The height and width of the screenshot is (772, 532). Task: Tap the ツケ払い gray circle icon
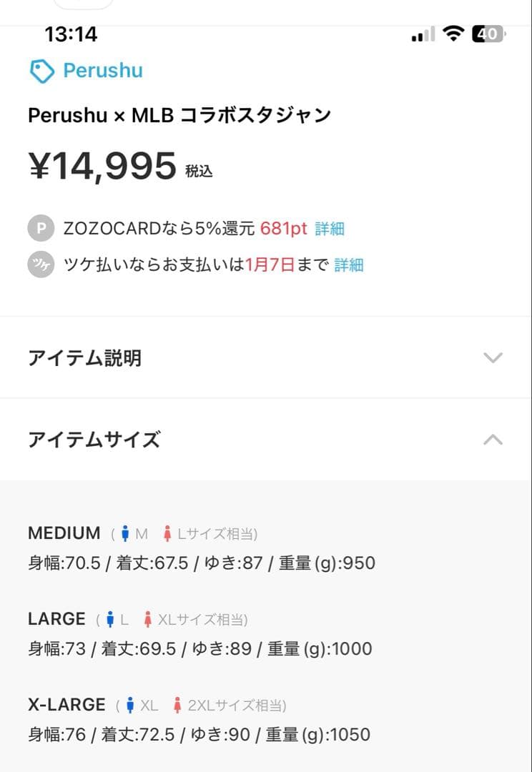(41, 265)
